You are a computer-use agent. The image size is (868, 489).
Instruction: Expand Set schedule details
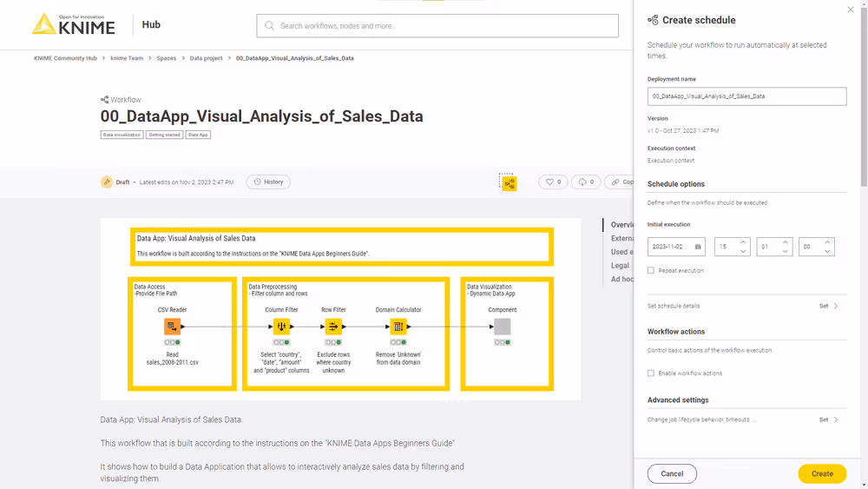829,306
